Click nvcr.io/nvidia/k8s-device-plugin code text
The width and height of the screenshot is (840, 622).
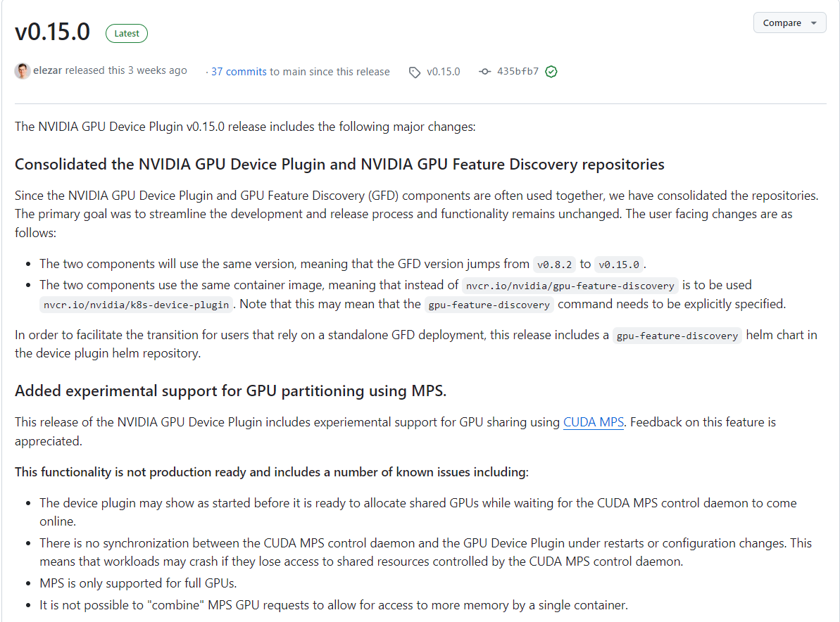(136, 305)
